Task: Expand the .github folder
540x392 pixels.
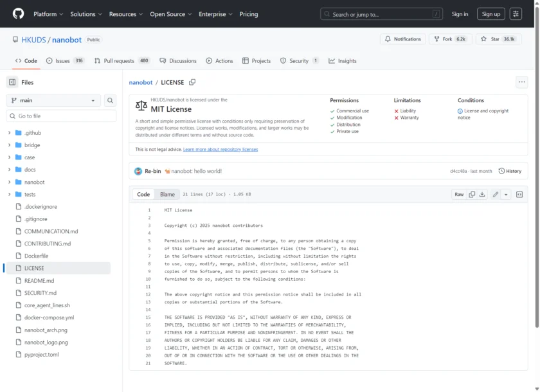Action: point(10,133)
